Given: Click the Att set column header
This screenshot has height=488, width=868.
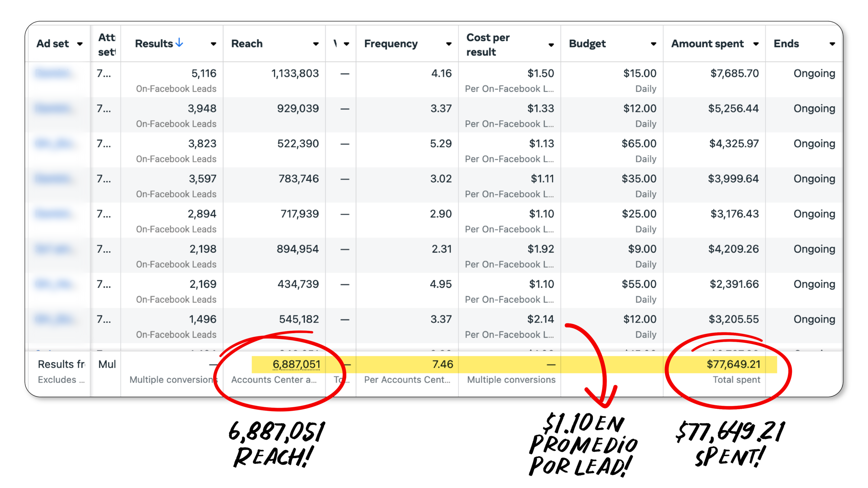Looking at the screenshot, I should (107, 44).
